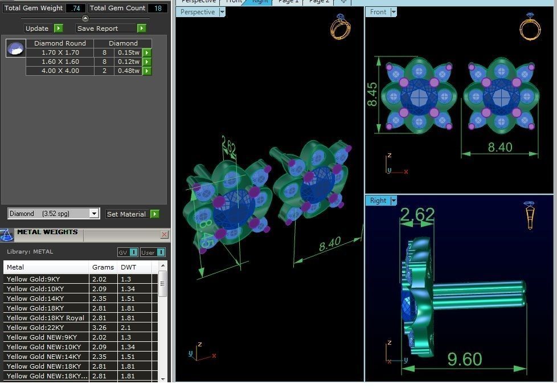Click the green arrow next to Save Report
Viewport: 557px width, 392px height.
click(141, 28)
